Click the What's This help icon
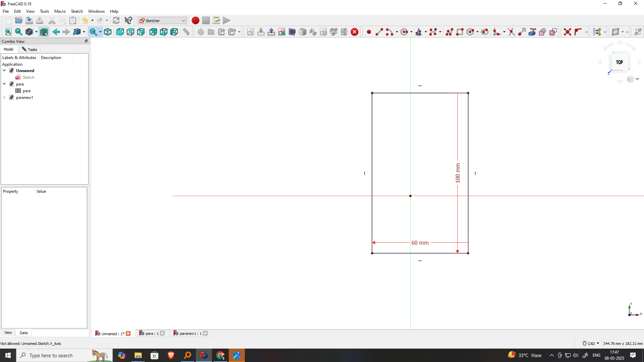The height and width of the screenshot is (362, 644). (x=128, y=20)
